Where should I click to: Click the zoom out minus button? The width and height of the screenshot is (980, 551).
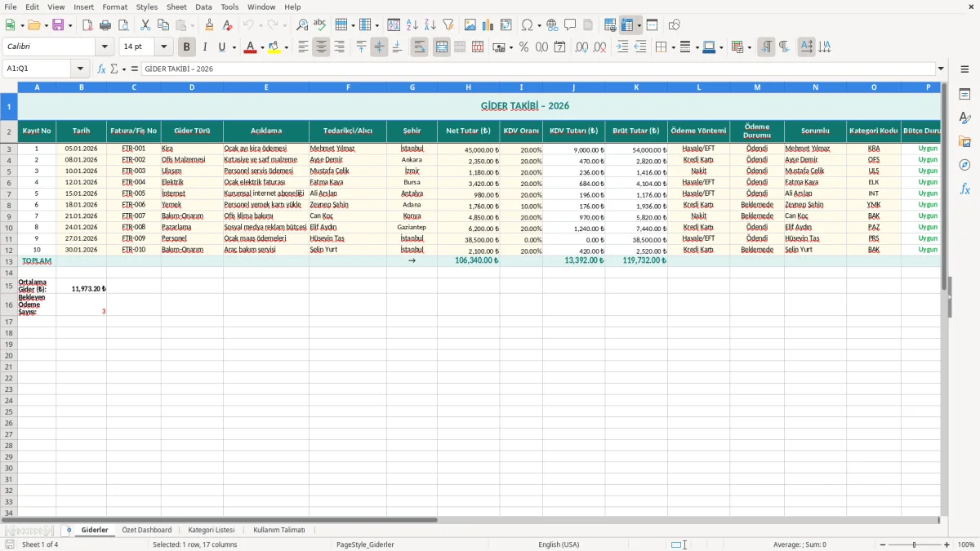pos(883,544)
